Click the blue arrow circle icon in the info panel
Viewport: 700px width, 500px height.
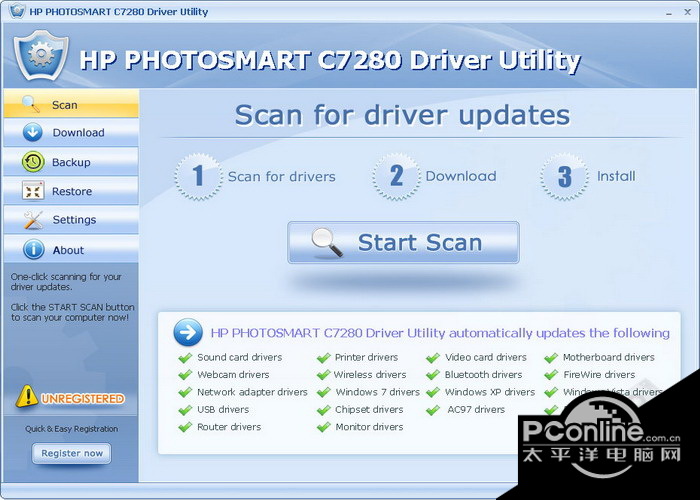[x=188, y=333]
